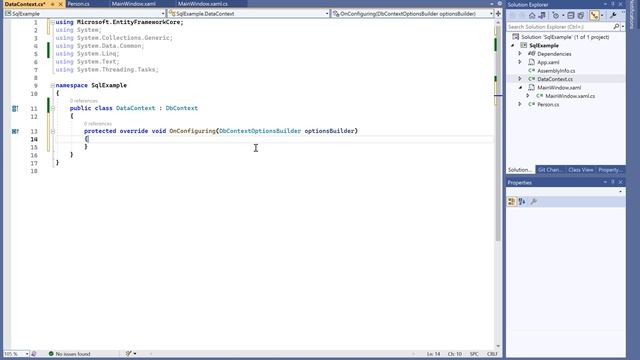Screen dimensions: 640x360
Task: Collapse All in Solution Explorer toolbar
Action: (x=571, y=16)
